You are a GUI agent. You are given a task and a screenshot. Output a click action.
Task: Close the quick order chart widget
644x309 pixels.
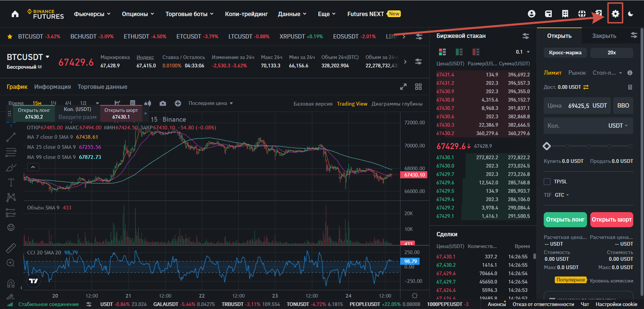coord(145,114)
